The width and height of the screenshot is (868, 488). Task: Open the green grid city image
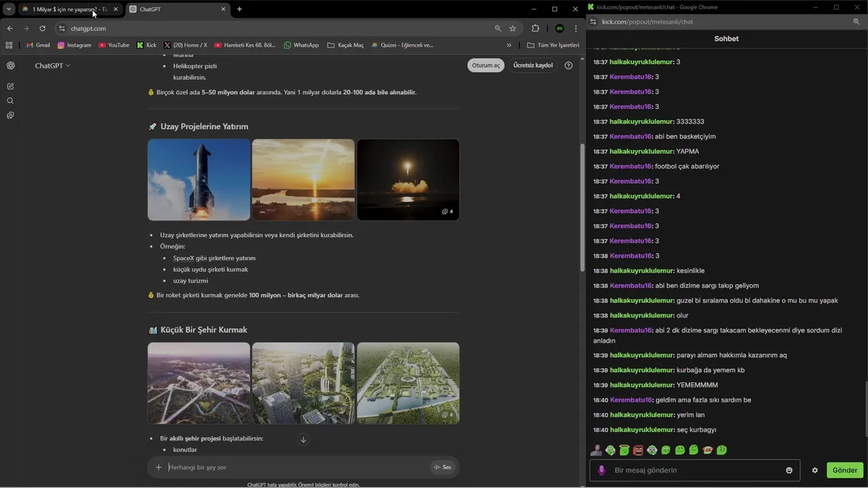[408, 383]
